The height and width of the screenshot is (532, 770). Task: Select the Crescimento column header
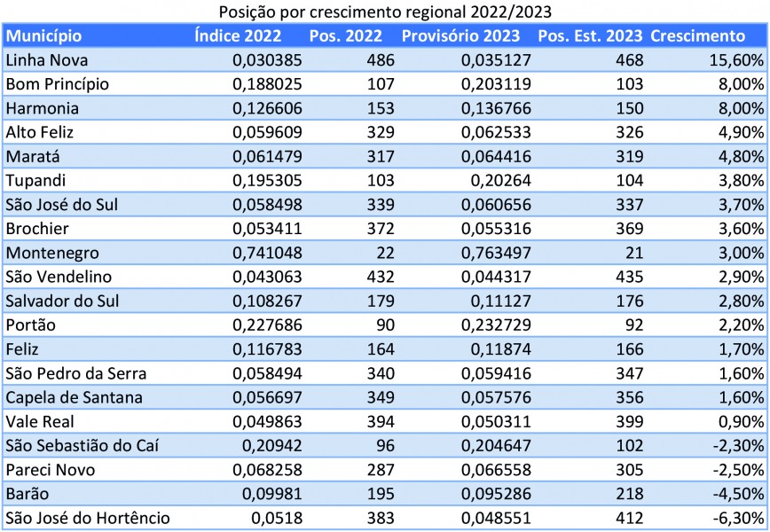click(x=698, y=36)
